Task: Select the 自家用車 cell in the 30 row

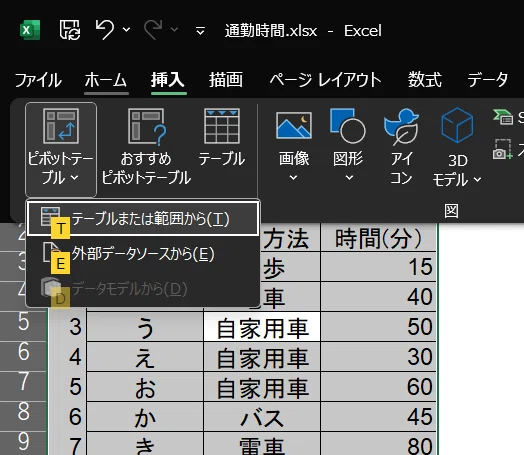Action: tap(262, 357)
